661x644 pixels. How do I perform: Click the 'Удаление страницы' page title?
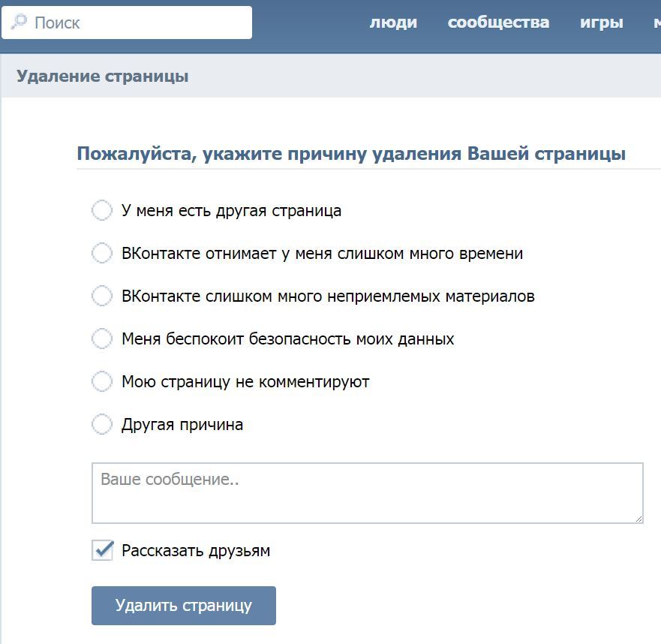pos(102,77)
